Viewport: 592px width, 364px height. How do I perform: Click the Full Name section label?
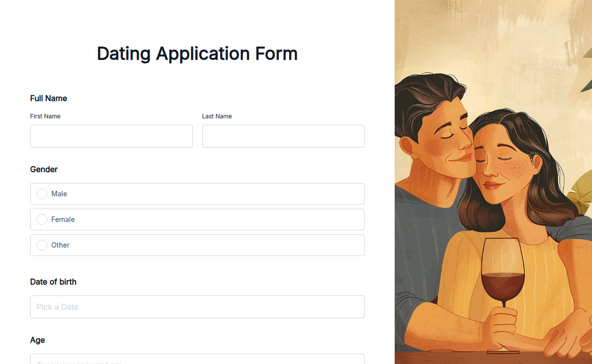[x=48, y=98]
